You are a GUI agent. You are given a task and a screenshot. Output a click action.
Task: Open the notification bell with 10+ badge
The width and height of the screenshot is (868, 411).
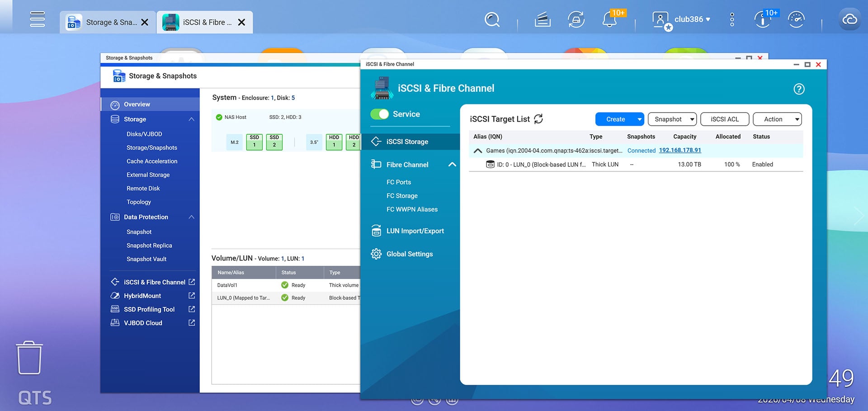pyautogui.click(x=609, y=20)
